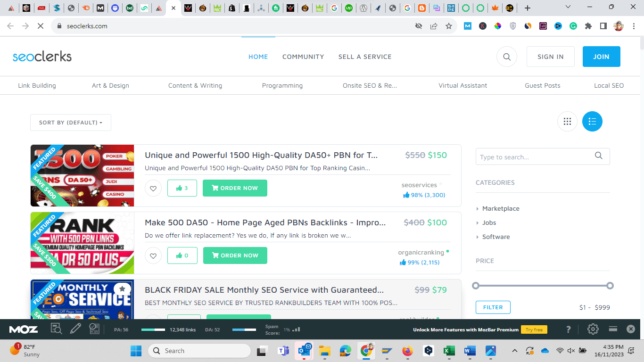
Task: Open the Community menu item
Action: point(303,57)
